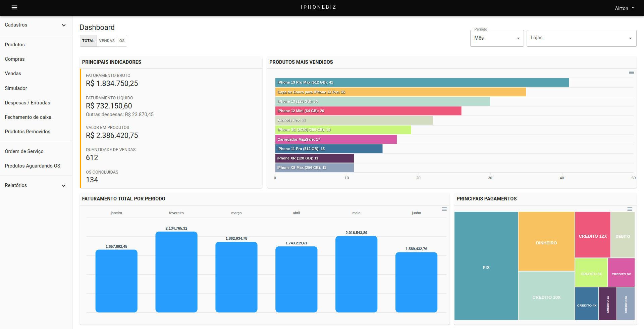Image resolution: width=644 pixels, height=329 pixels.
Task: Click the iPhone 13 Pro Max sales bar
Action: (x=422, y=83)
